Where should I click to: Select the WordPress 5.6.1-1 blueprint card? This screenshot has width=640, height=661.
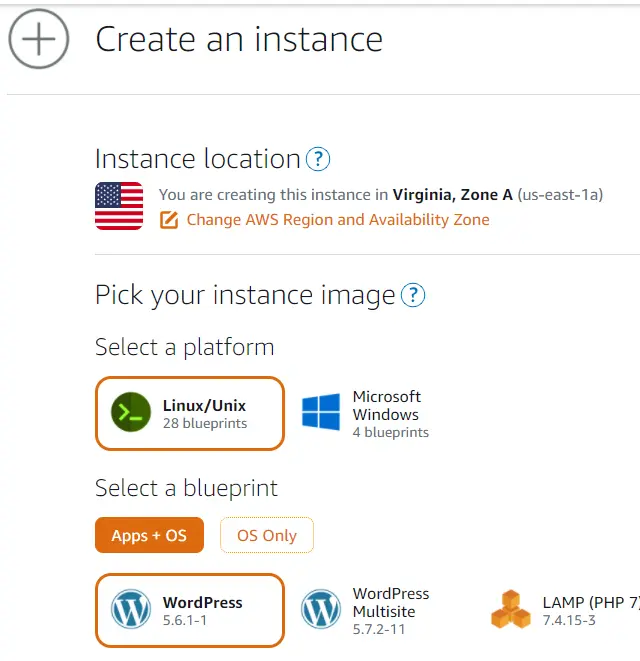pyautogui.click(x=190, y=610)
